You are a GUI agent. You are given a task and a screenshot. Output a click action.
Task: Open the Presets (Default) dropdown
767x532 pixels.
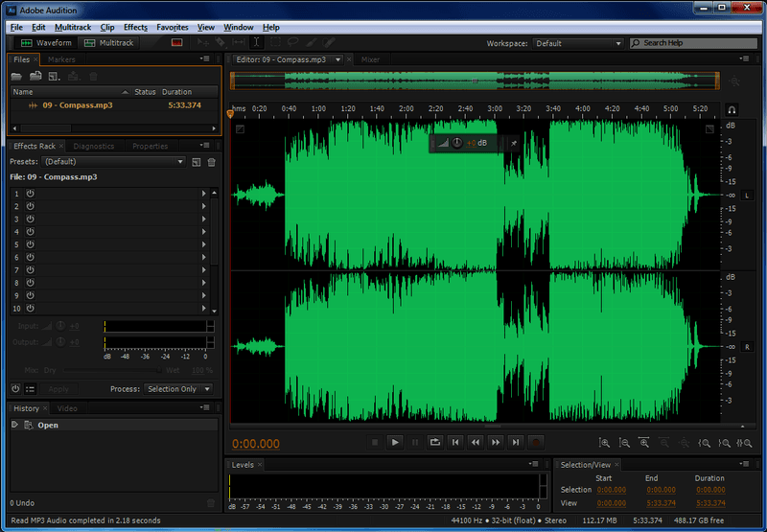click(x=113, y=162)
